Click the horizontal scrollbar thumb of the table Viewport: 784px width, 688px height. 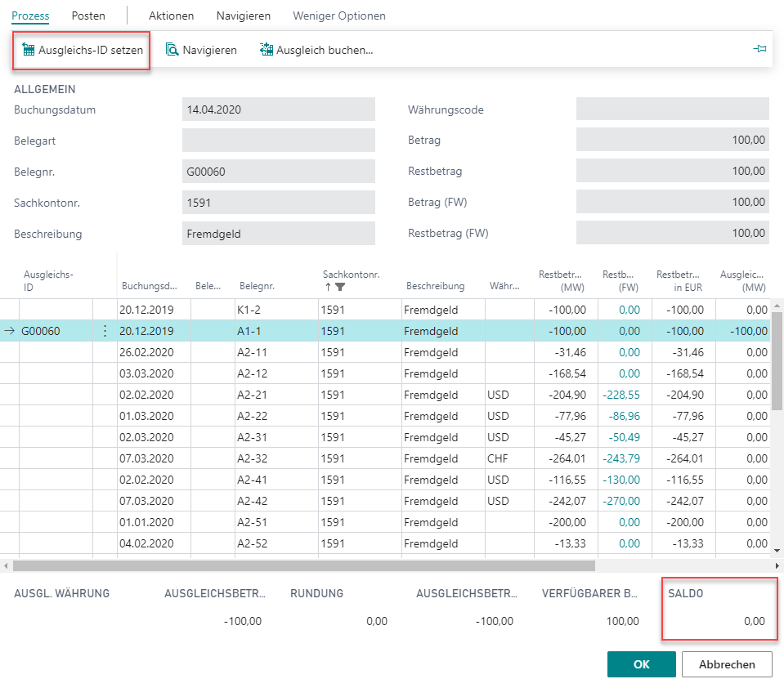tap(304, 565)
